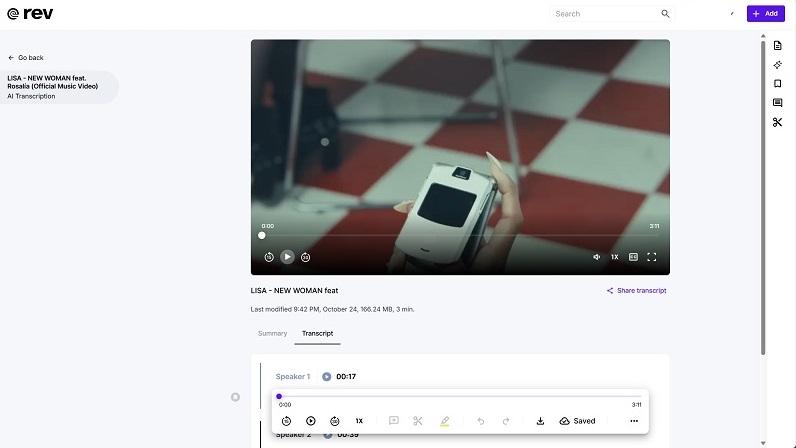Play audio from the floating toolbar

(311, 421)
